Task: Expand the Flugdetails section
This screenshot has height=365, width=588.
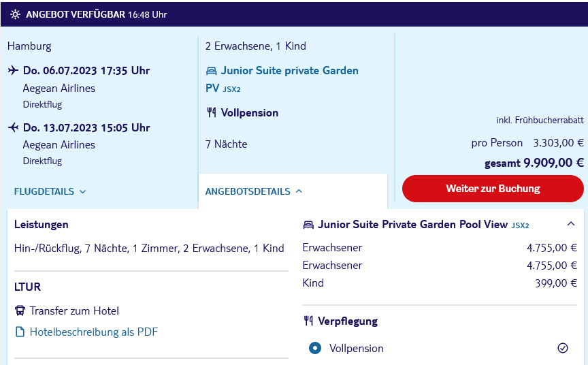Action: pyautogui.click(x=50, y=191)
